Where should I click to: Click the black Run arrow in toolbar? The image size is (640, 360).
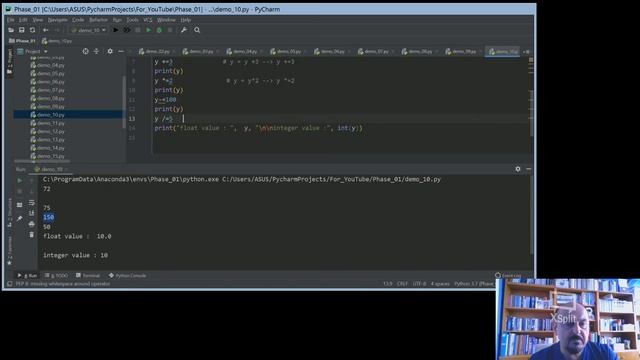[116, 30]
